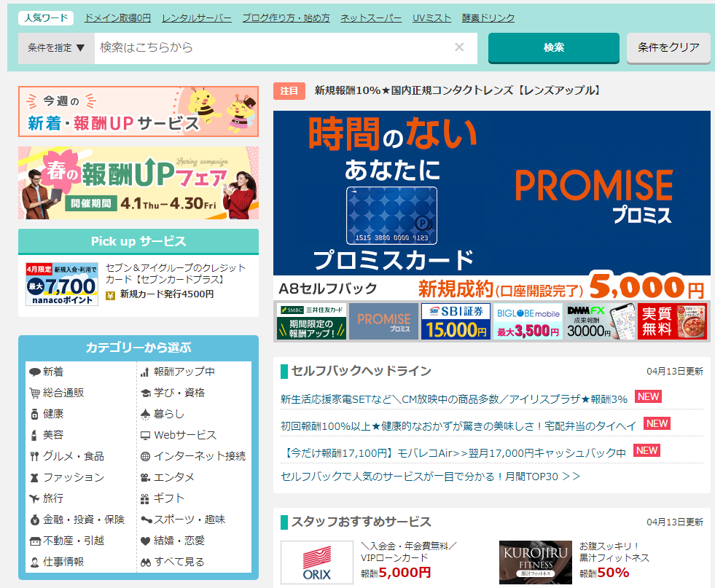Open the 春の報酬UPフェア campaign banner
The height and width of the screenshot is (588, 715).
coord(138,183)
